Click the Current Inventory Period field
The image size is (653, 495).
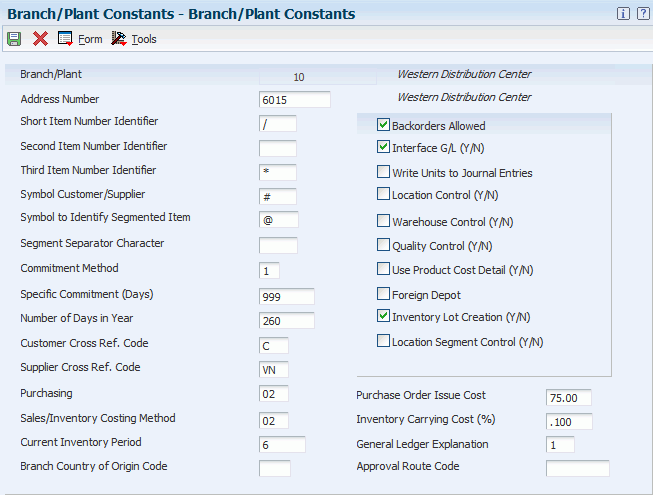[x=282, y=445]
